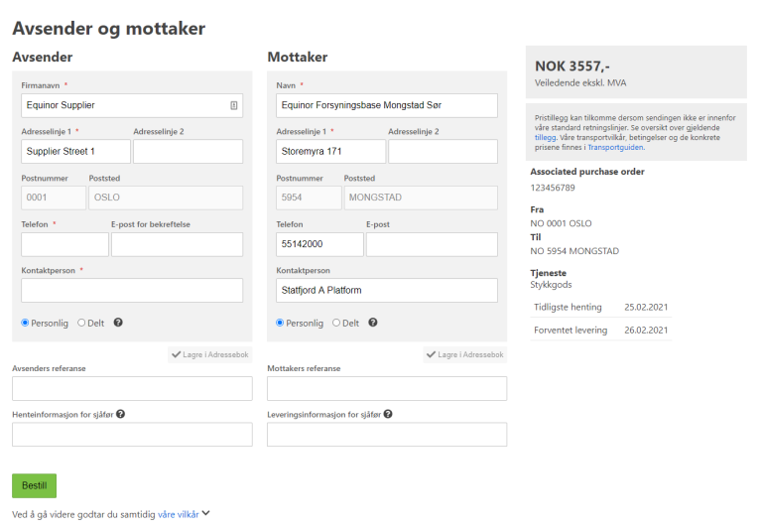Click the NO 0001 OSLO text
The image size is (762, 532).
click(x=561, y=223)
